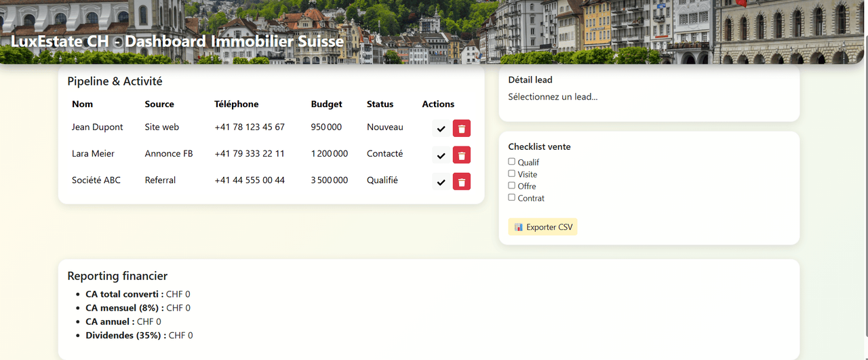The height and width of the screenshot is (360, 868).
Task: Click the LuxEstate CH dashboard title
Action: click(x=178, y=41)
